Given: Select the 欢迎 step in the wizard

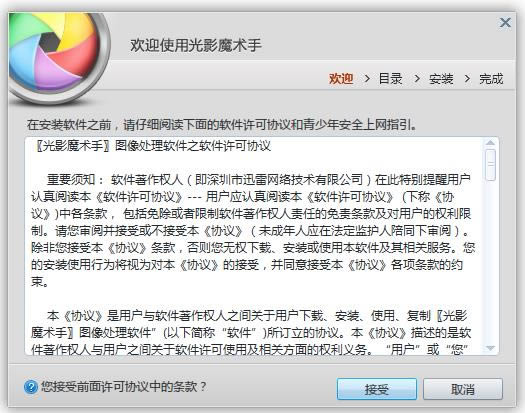Looking at the screenshot, I should (341, 79).
